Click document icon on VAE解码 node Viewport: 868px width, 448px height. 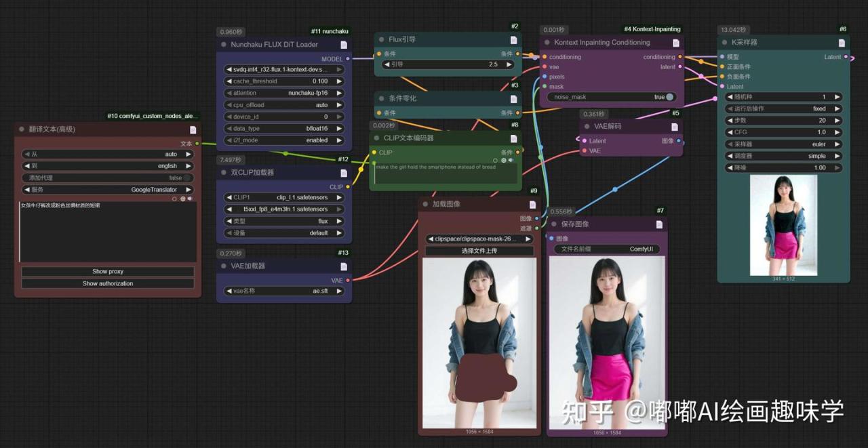pyautogui.click(x=675, y=127)
